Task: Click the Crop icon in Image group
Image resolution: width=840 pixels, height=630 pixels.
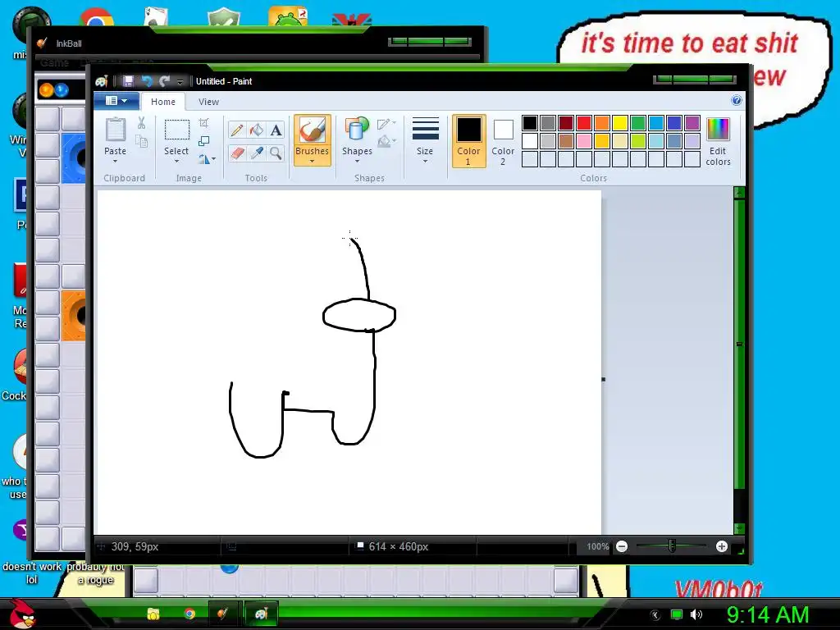Action: click(203, 123)
